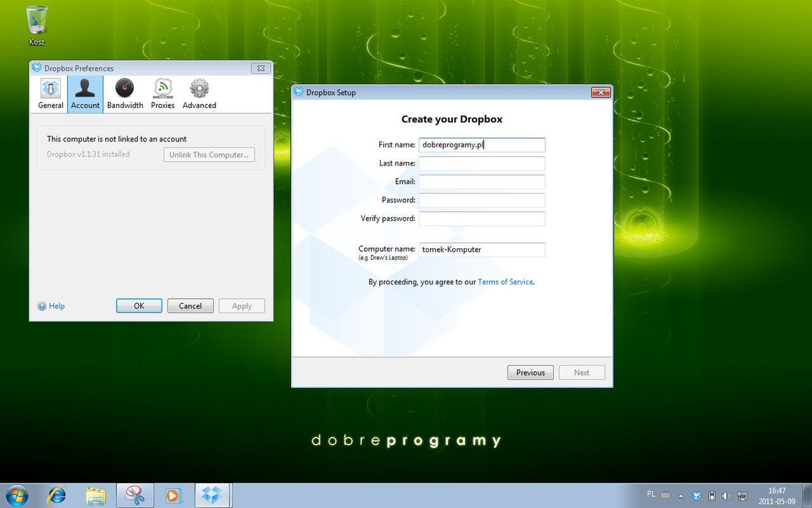Image resolution: width=812 pixels, height=508 pixels.
Task: Activate the Dropbox taskbar button
Action: (x=213, y=495)
